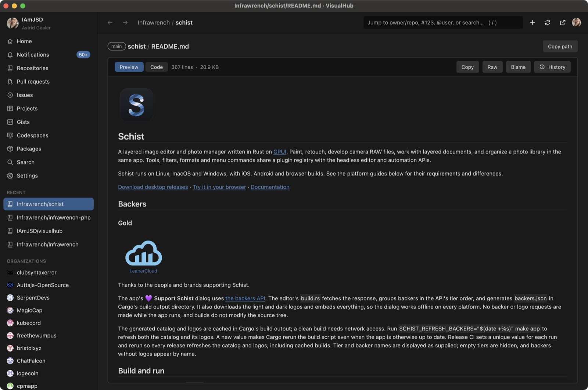This screenshot has height=390, width=588.
Task: Open the kubecord organization
Action: click(x=49, y=323)
